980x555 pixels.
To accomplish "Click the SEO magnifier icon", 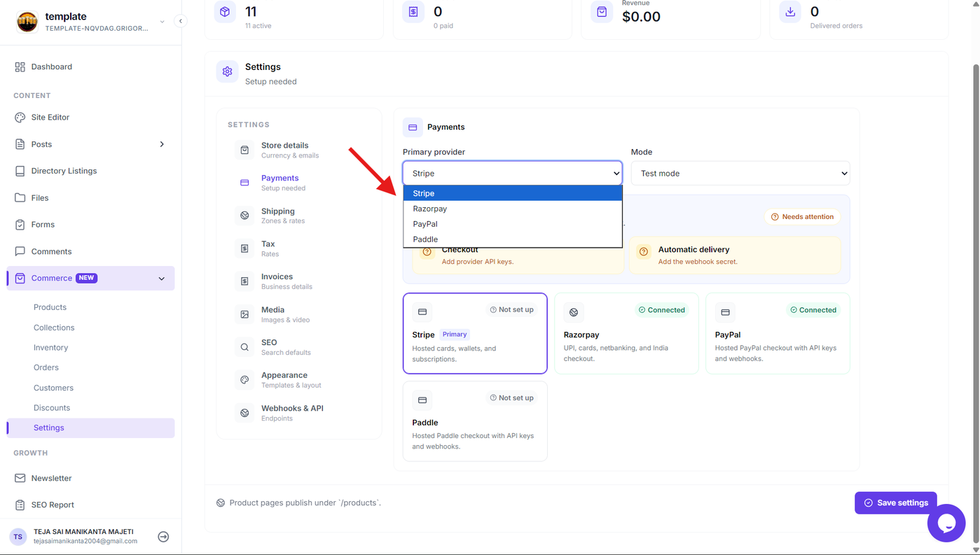I will point(244,347).
